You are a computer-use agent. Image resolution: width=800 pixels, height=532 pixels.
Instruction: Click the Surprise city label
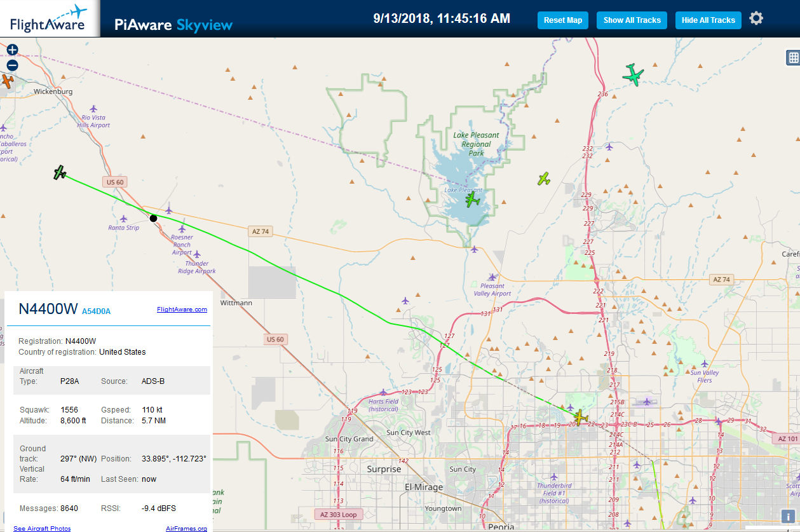click(x=384, y=469)
